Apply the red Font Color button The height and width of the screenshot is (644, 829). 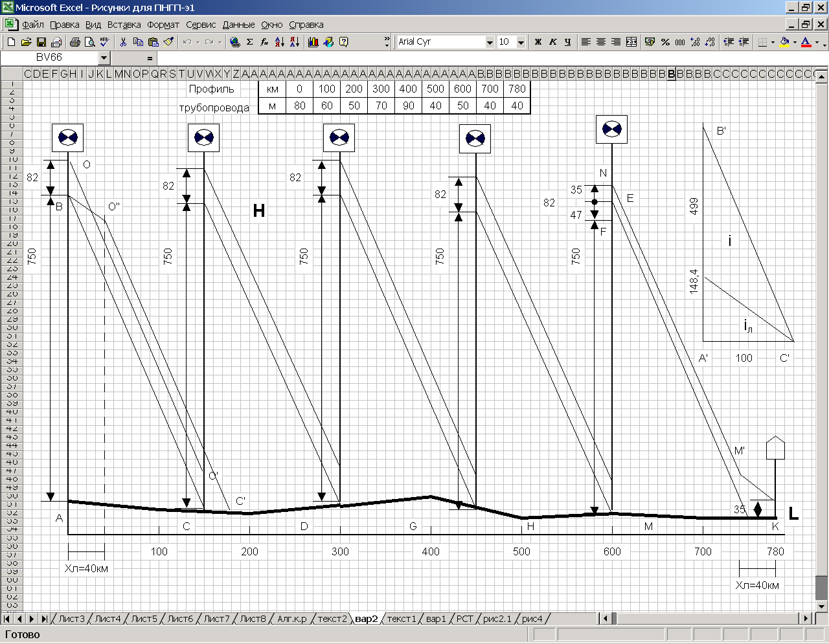pyautogui.click(x=806, y=42)
